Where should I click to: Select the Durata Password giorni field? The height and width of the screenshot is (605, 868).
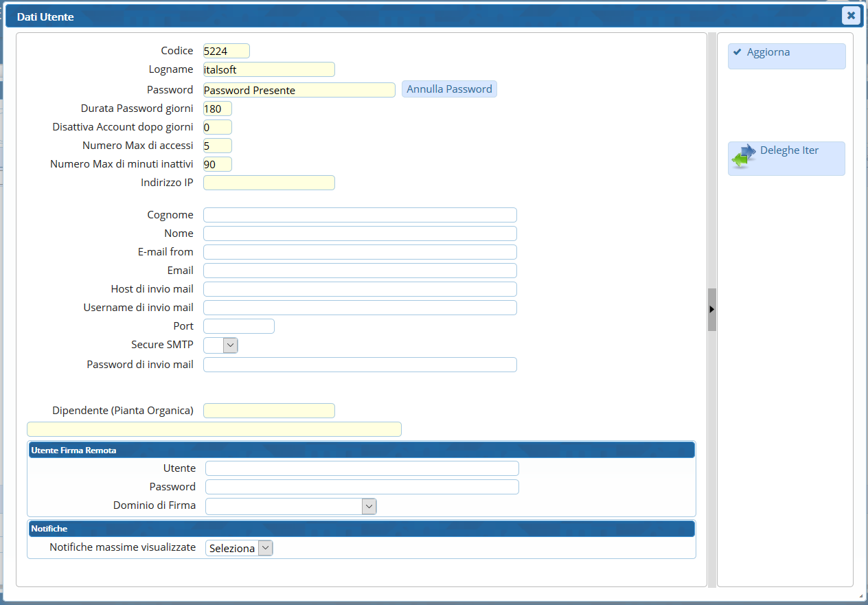(x=218, y=109)
